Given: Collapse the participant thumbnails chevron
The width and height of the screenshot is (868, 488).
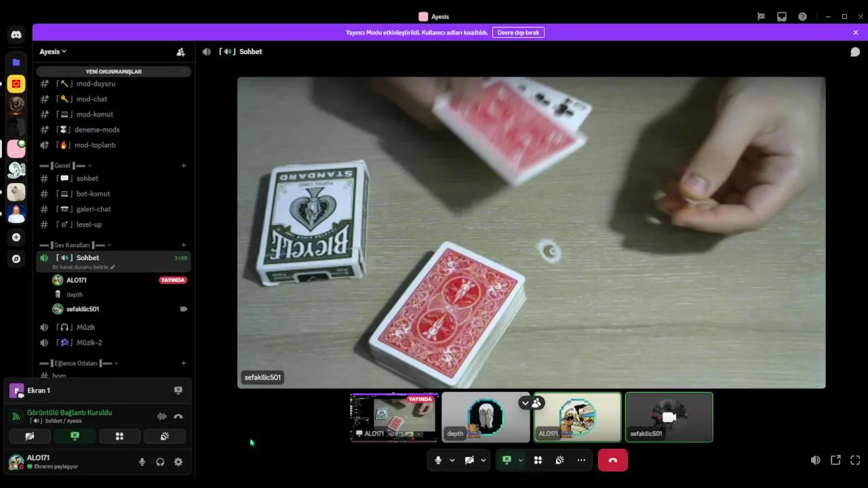Looking at the screenshot, I should pyautogui.click(x=525, y=403).
